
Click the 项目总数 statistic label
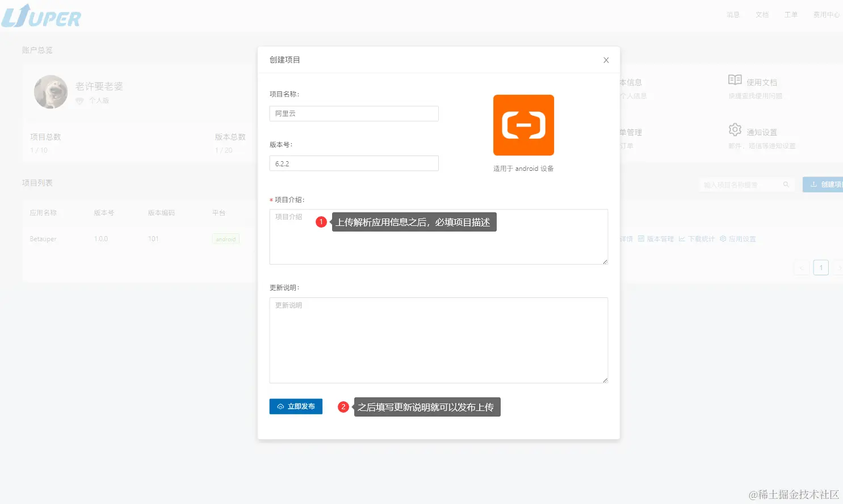pyautogui.click(x=45, y=137)
